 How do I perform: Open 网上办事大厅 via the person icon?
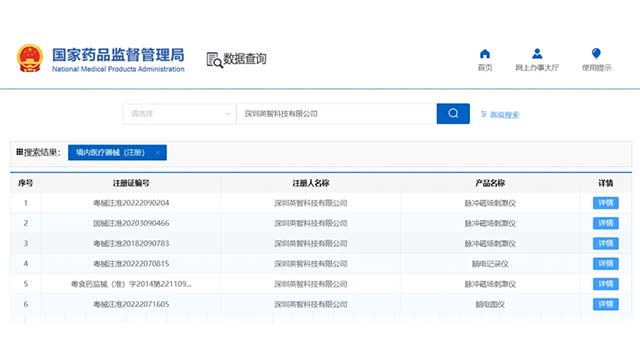(537, 53)
